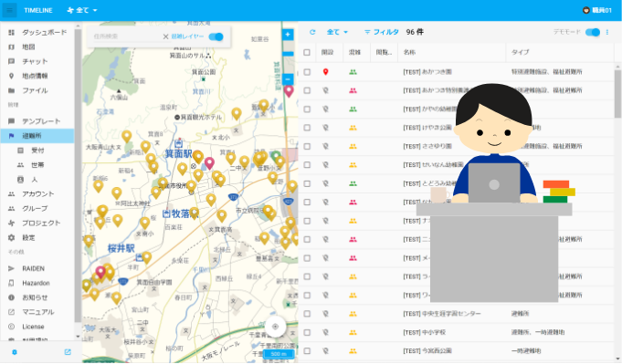Screen dimensions: 622x364
Task: Toggle the demo mode switch
Action: pyautogui.click(x=593, y=32)
